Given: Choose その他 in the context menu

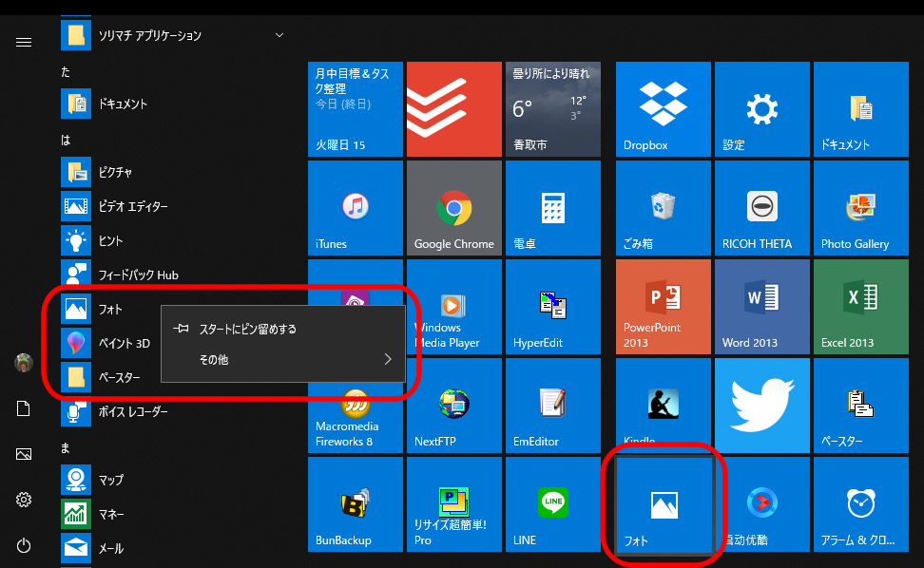Looking at the screenshot, I should click(x=214, y=360).
